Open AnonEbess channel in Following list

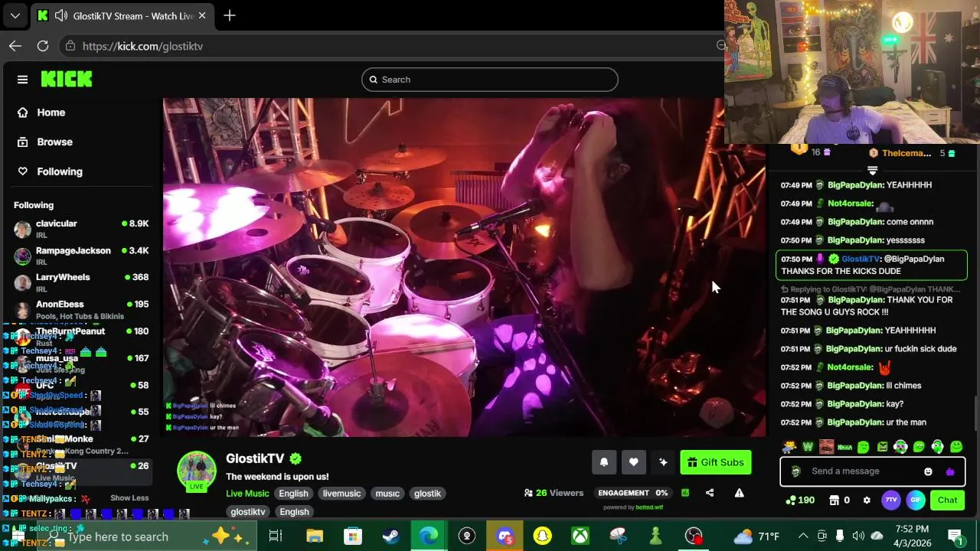click(x=80, y=309)
